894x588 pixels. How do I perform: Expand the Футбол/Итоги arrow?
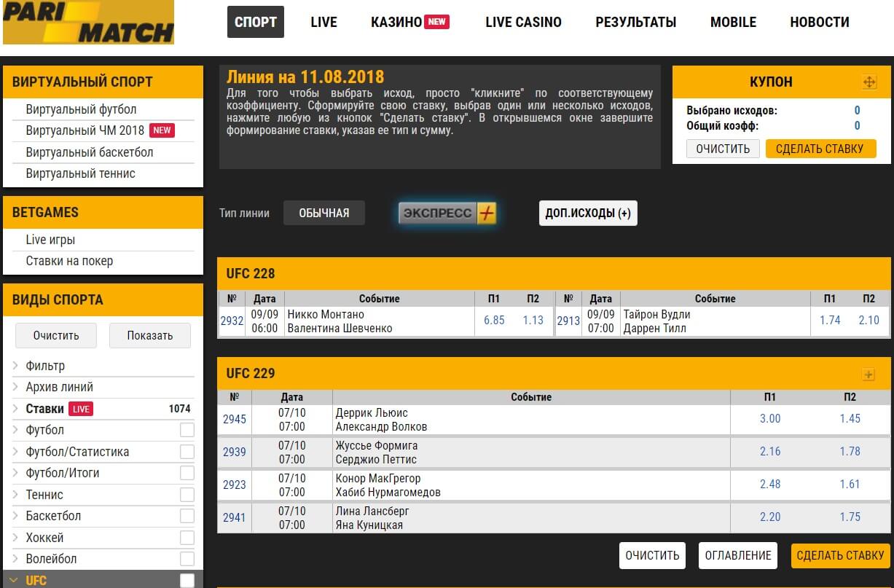point(15,473)
